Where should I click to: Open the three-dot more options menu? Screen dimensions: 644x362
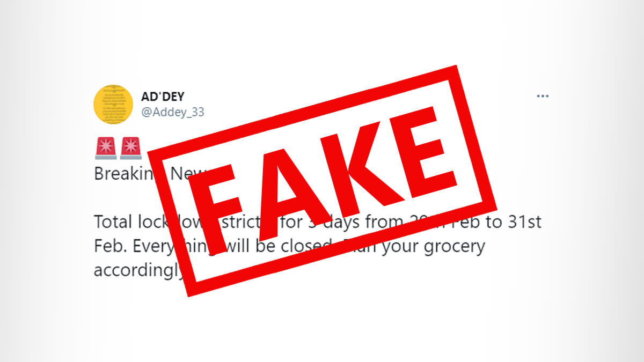tap(543, 97)
